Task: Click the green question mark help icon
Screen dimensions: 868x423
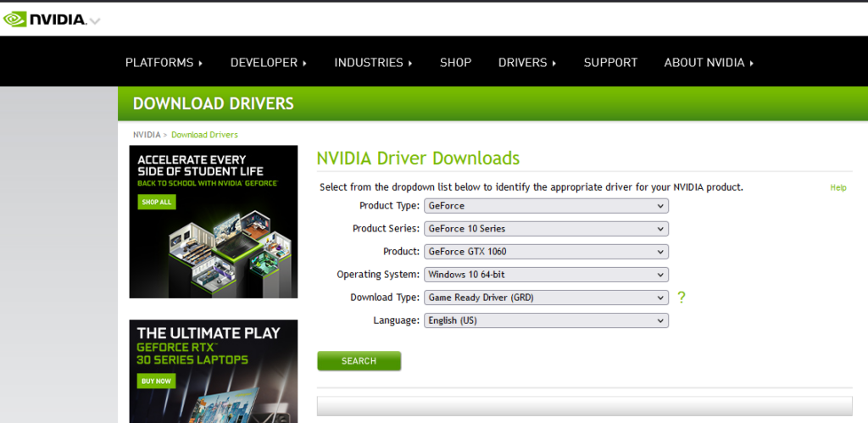Action: coord(682,298)
